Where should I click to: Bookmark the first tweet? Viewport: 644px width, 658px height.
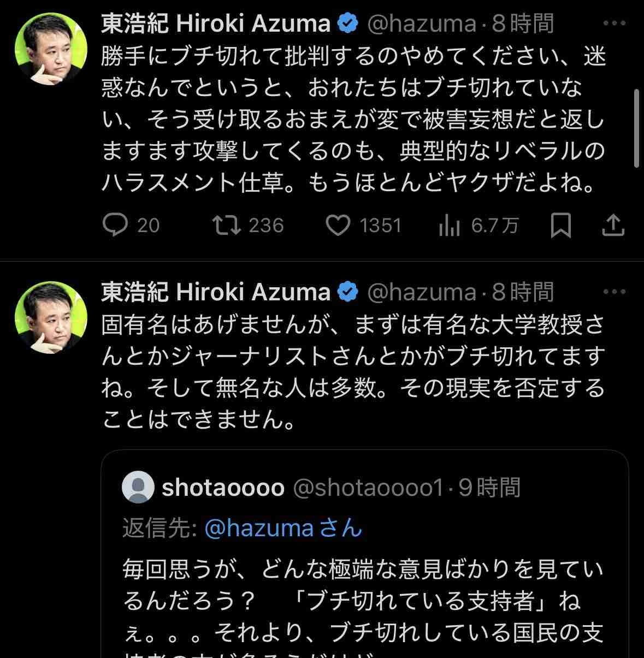point(560,225)
